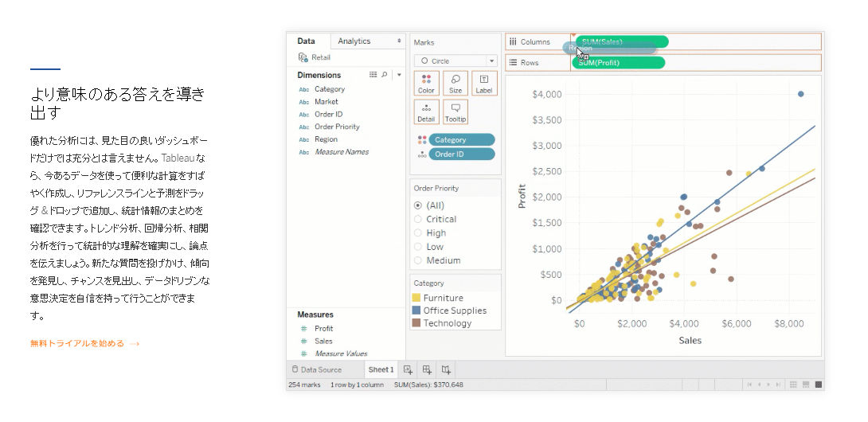Select the Low order priority option
The image size is (868, 422).
pyautogui.click(x=418, y=247)
